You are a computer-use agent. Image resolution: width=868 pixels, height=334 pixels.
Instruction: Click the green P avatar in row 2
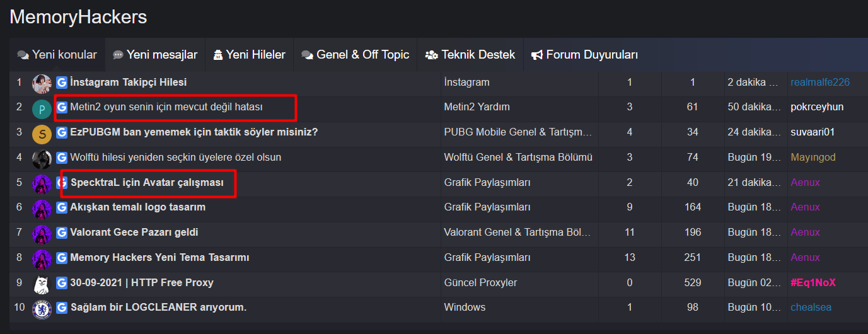[42, 108]
